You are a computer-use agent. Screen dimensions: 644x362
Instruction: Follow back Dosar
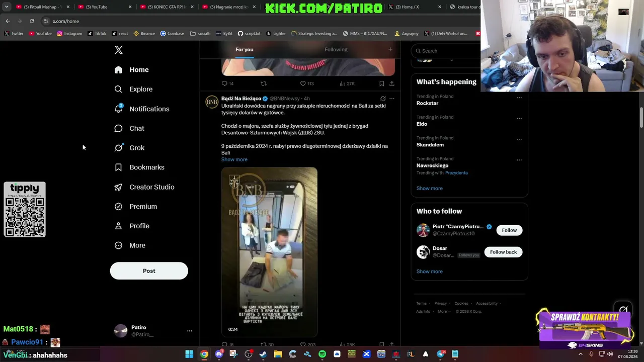(503, 252)
